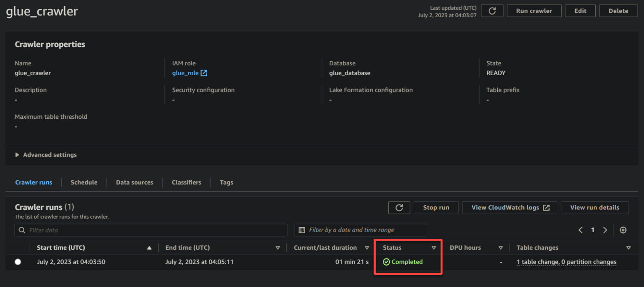The width and height of the screenshot is (644, 287).
Task: Run the glue_crawler
Action: [534, 10]
